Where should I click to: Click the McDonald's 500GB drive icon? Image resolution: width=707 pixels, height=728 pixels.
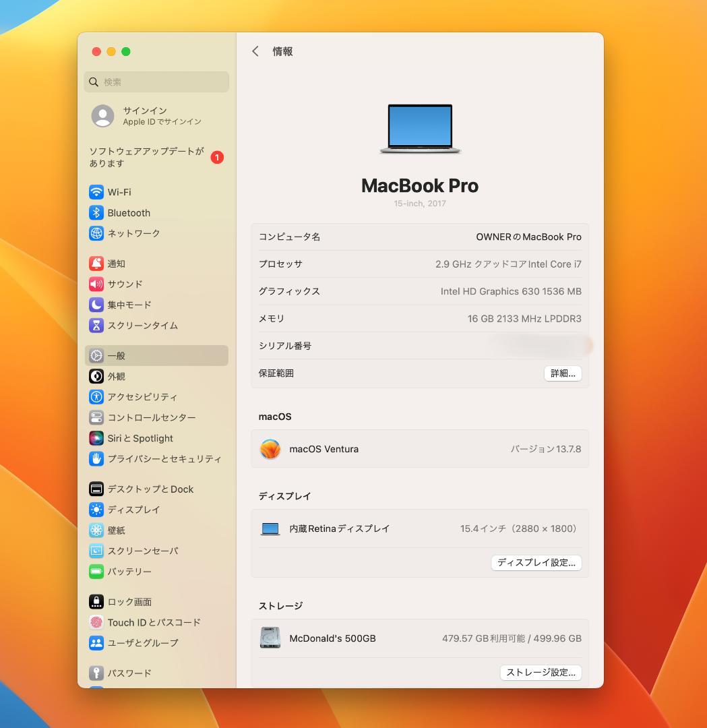270,638
